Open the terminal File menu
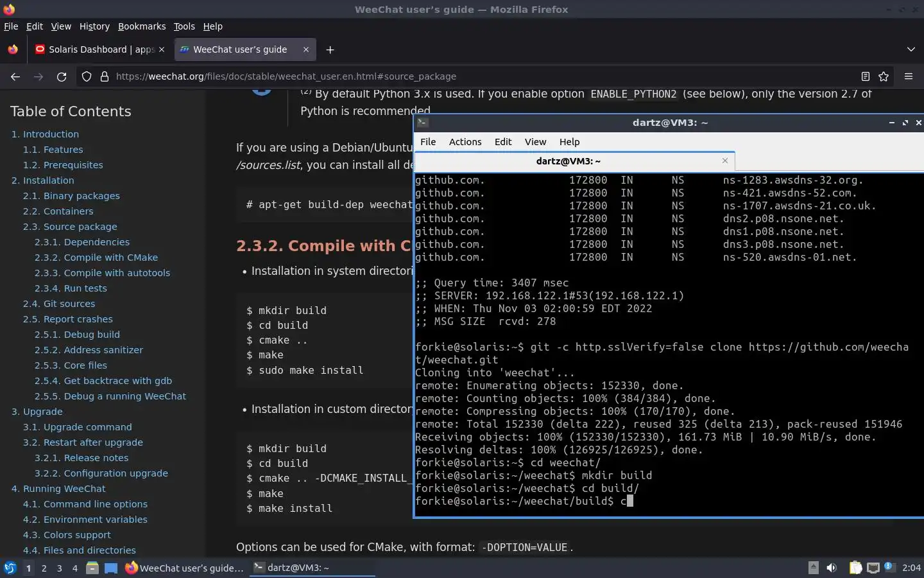The height and width of the screenshot is (578, 924). coord(428,142)
